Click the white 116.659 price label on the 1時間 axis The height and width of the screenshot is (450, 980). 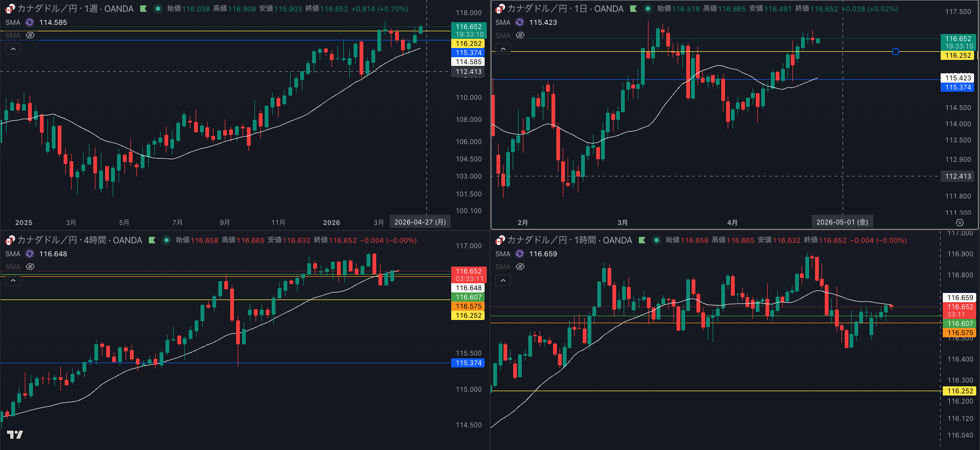click(960, 298)
